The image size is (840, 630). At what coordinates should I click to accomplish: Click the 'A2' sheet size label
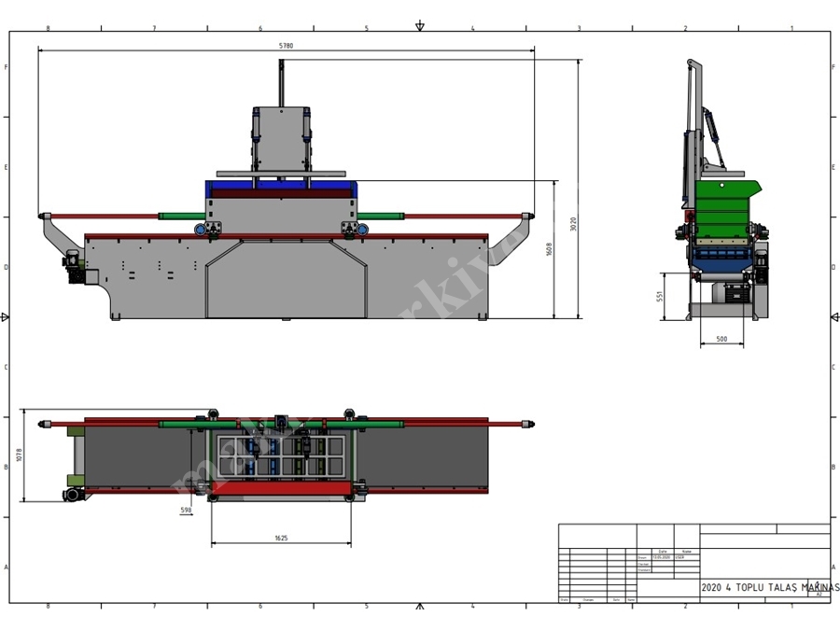(x=819, y=595)
